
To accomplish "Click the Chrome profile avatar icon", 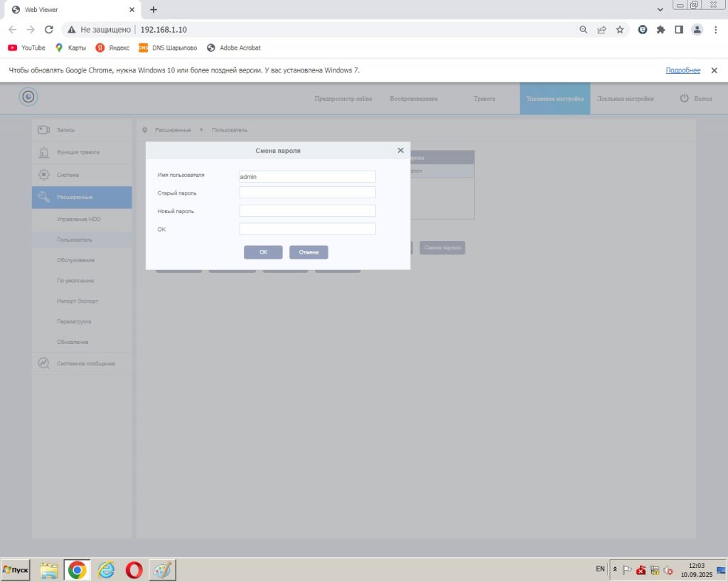I will pos(697,30).
